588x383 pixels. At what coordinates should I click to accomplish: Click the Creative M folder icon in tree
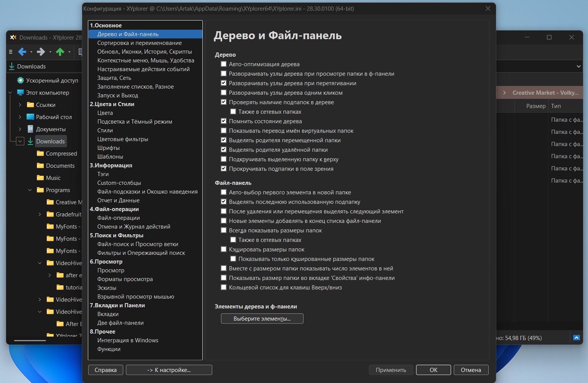click(50, 202)
